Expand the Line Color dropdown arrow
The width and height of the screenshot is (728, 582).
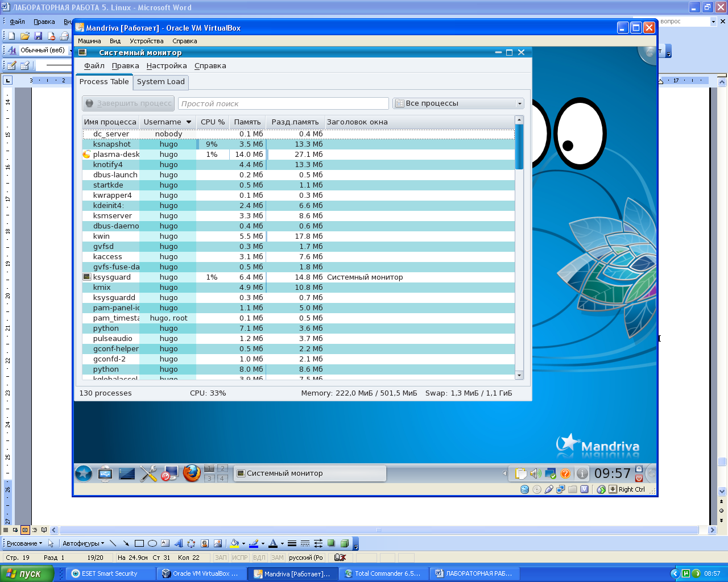click(x=263, y=544)
